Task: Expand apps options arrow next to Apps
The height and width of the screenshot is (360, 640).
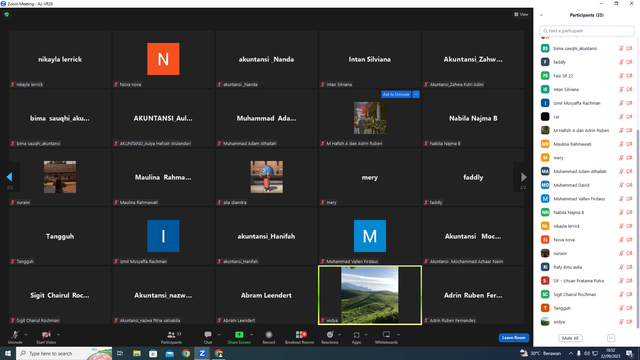Action: tap(366, 335)
